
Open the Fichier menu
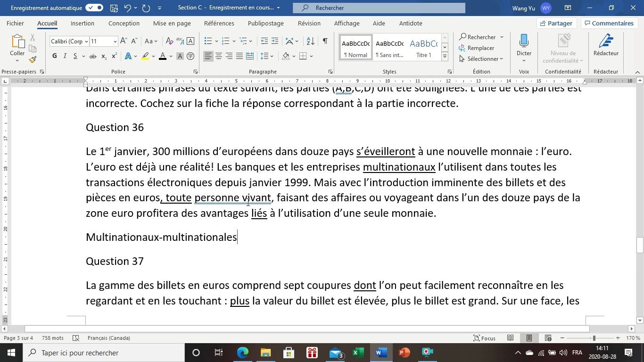[x=15, y=23]
